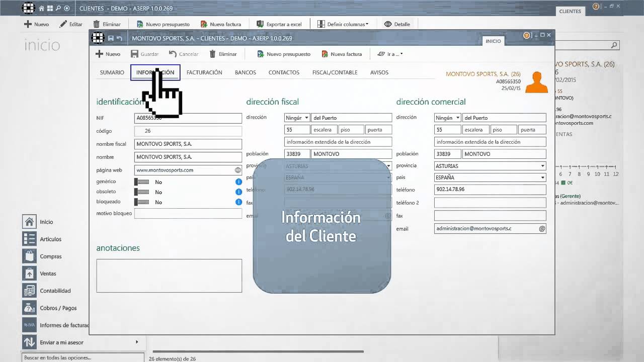Switch to the CONTACTOS tab
Viewport: 644px width, 362px height.
[x=284, y=72]
